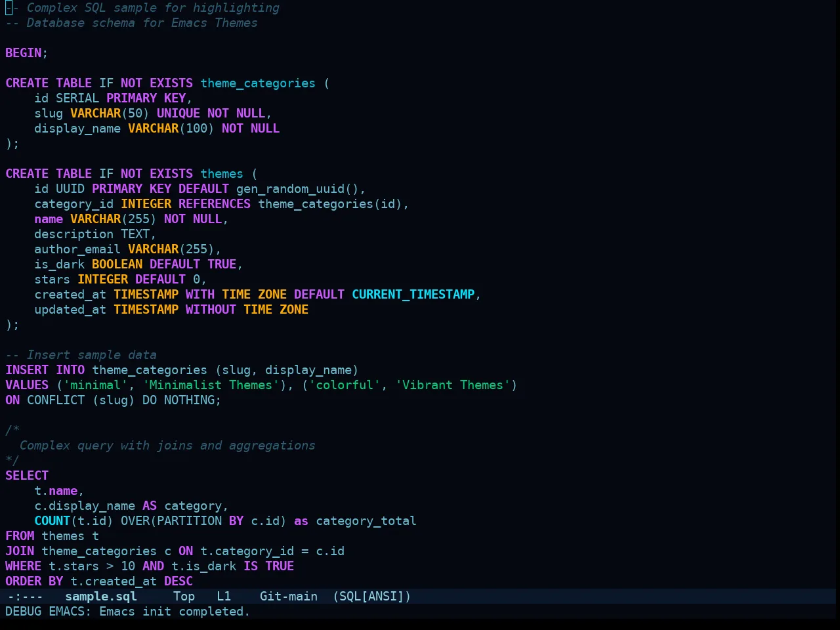The width and height of the screenshot is (840, 630).
Task: Click the 'colorful' string literal
Action: point(345,385)
